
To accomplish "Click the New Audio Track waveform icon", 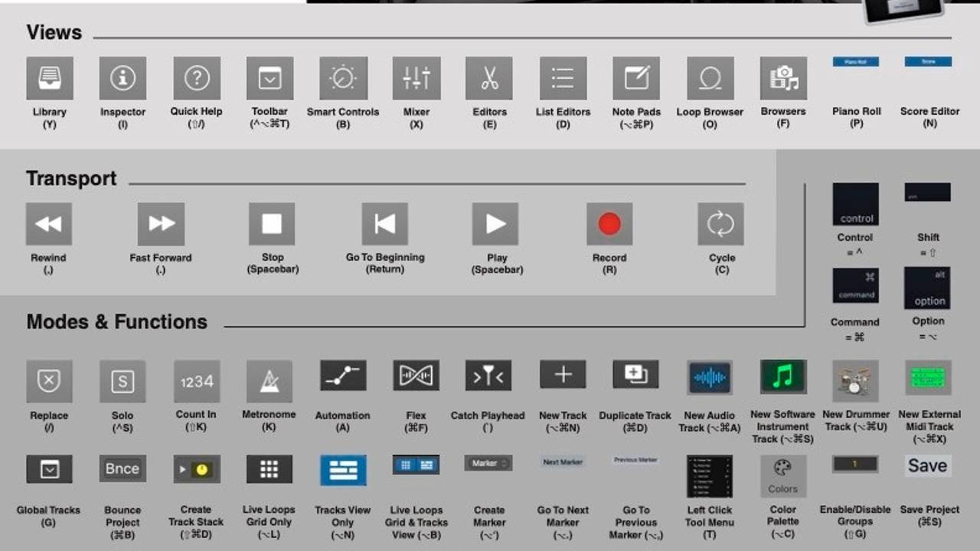I will [709, 377].
